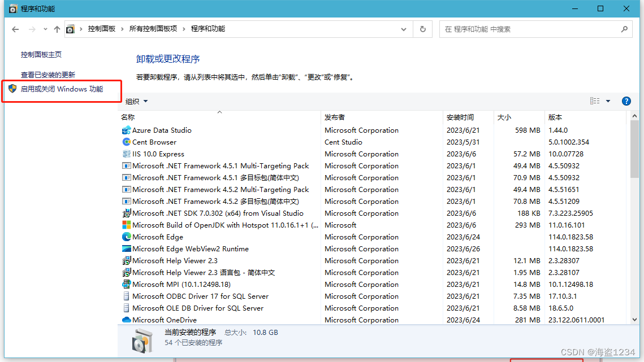This screenshot has width=644, height=362.
Task: Go back with the left arrow
Action: point(15,29)
